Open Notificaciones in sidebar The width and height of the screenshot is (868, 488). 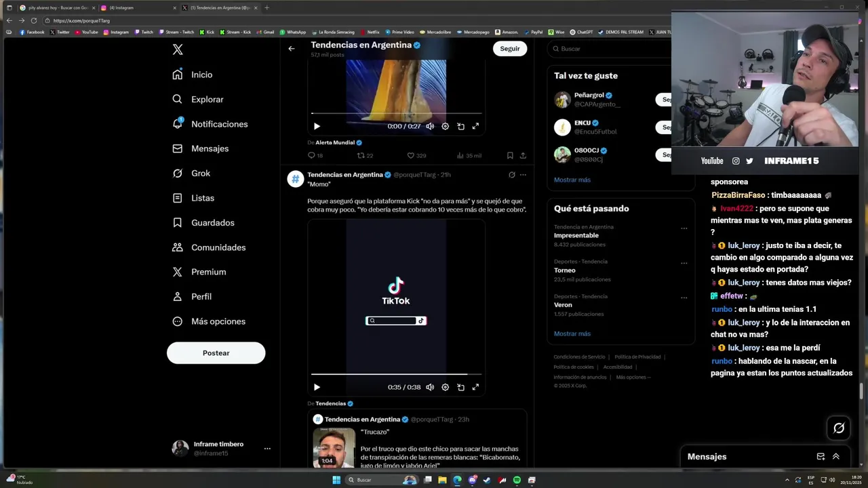(210, 124)
